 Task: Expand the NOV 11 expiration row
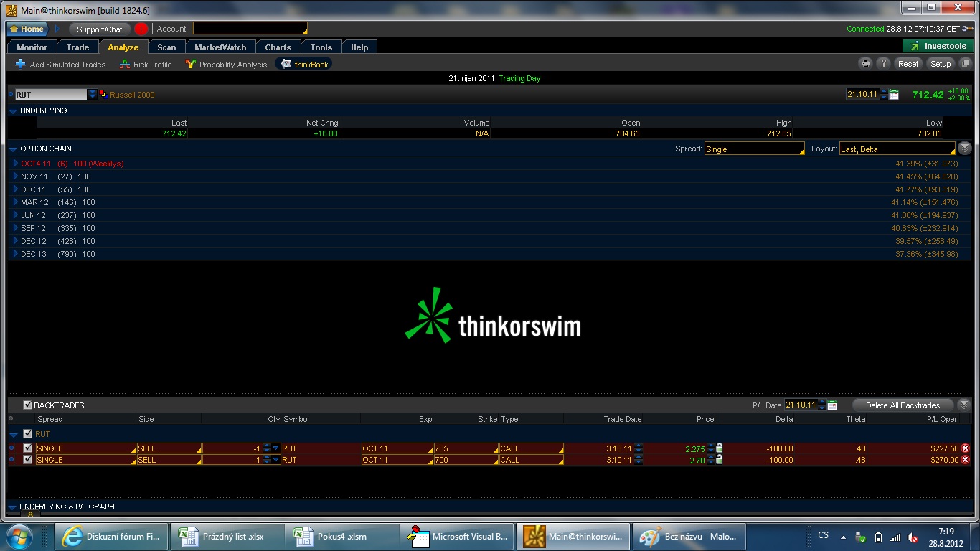[x=16, y=176]
